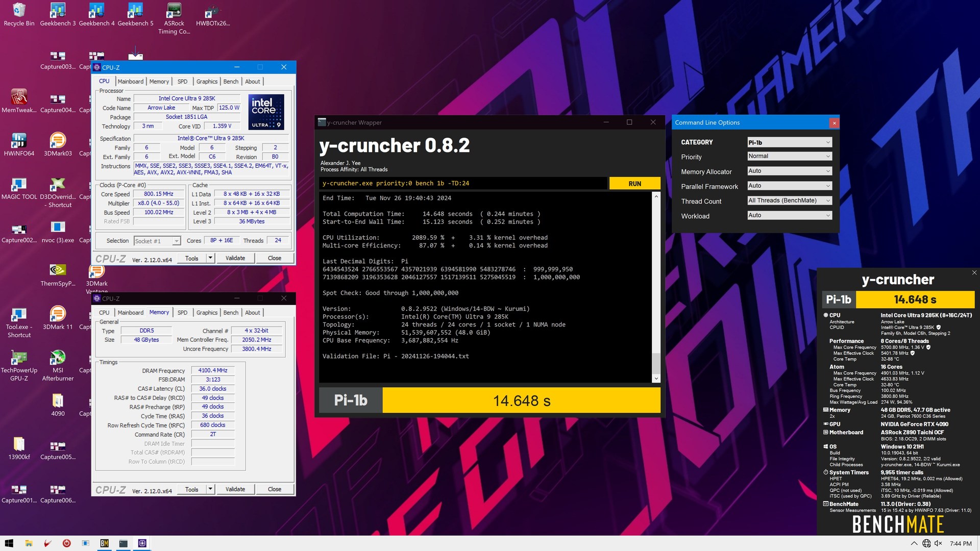Click the yellow RUN button

click(x=634, y=184)
